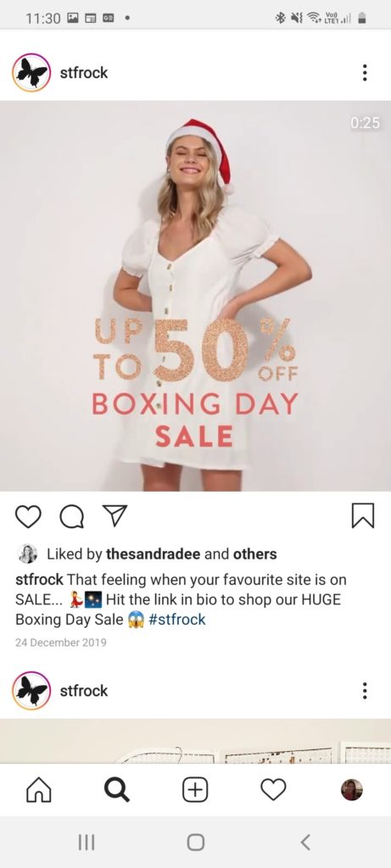Show others who liked the post
The width and height of the screenshot is (391, 868).
254,554
